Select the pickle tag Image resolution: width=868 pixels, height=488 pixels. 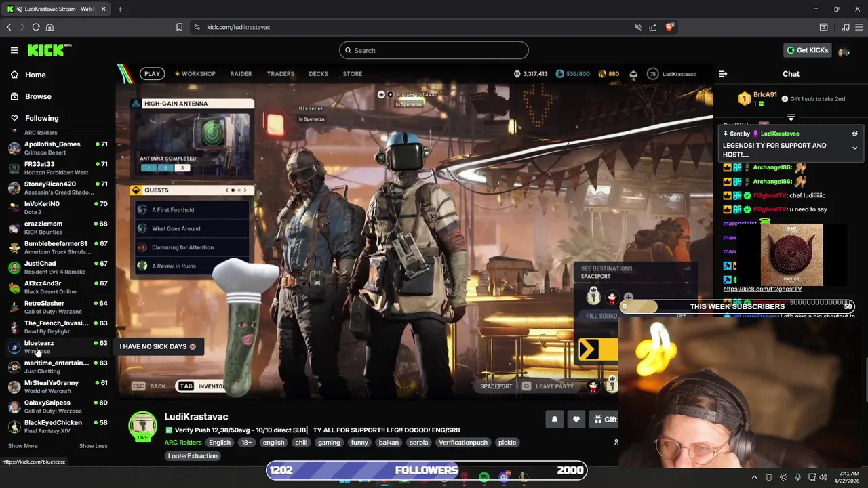(507, 442)
